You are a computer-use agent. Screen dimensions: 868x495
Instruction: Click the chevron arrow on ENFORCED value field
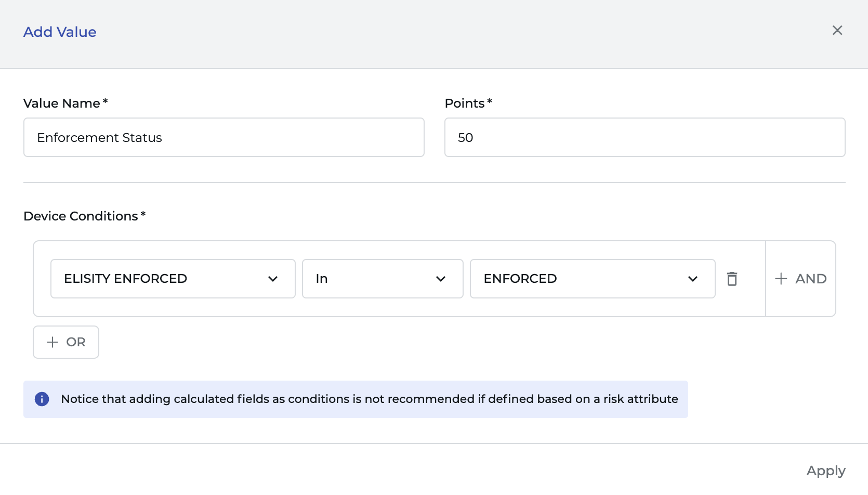tap(692, 279)
